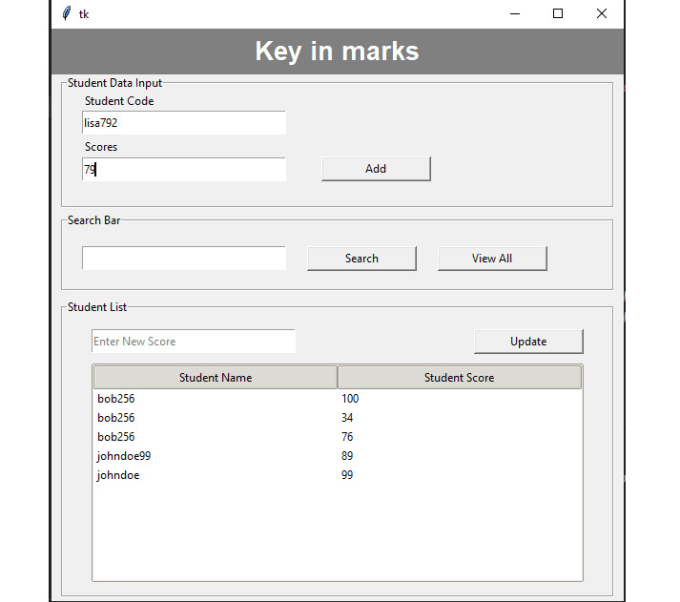Click the score value 89
The image size is (680, 602).
coord(347,456)
